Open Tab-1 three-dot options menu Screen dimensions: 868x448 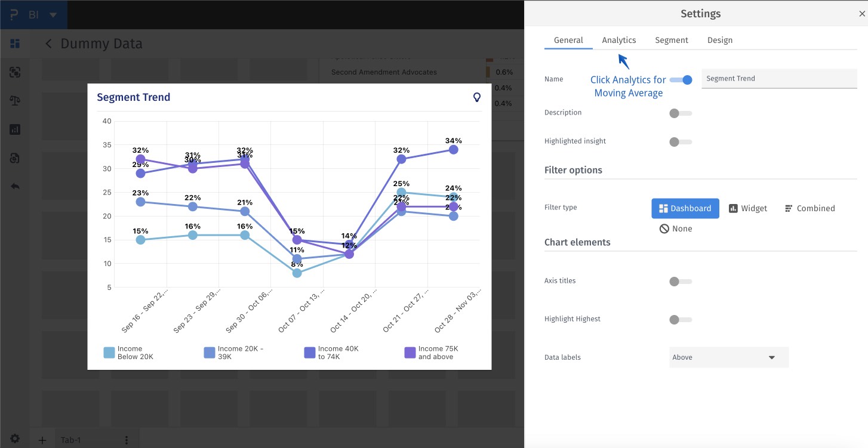pyautogui.click(x=126, y=440)
